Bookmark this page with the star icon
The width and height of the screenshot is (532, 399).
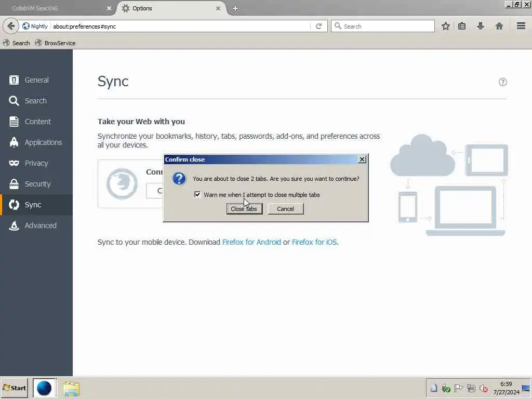tap(445, 26)
